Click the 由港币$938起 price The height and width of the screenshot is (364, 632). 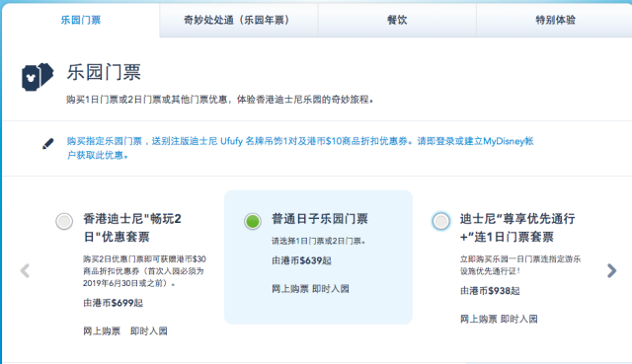pos(490,291)
